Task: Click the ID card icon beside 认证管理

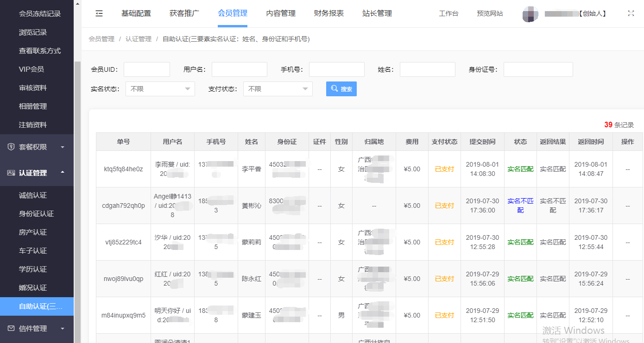Action: tap(11, 173)
